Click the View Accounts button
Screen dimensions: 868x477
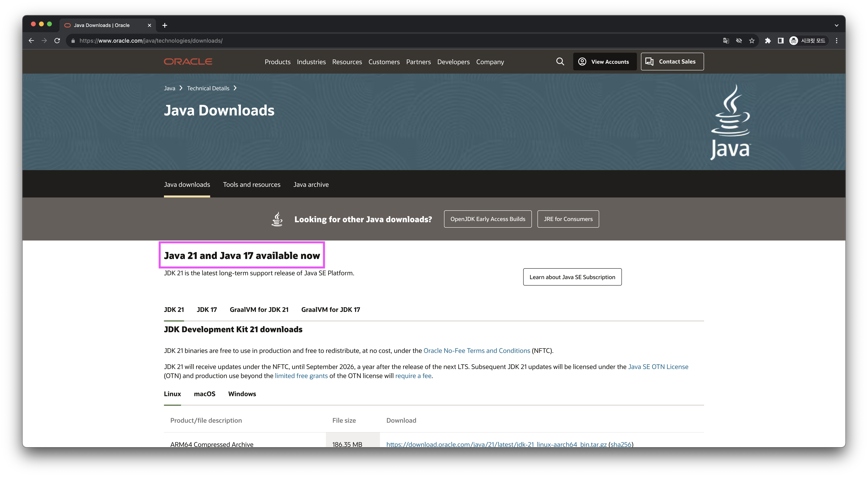coord(605,61)
